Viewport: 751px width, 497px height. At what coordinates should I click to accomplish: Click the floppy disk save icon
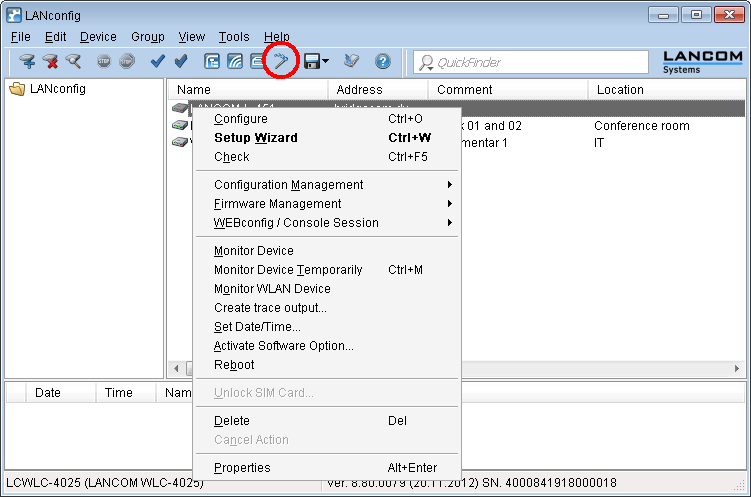coord(311,62)
